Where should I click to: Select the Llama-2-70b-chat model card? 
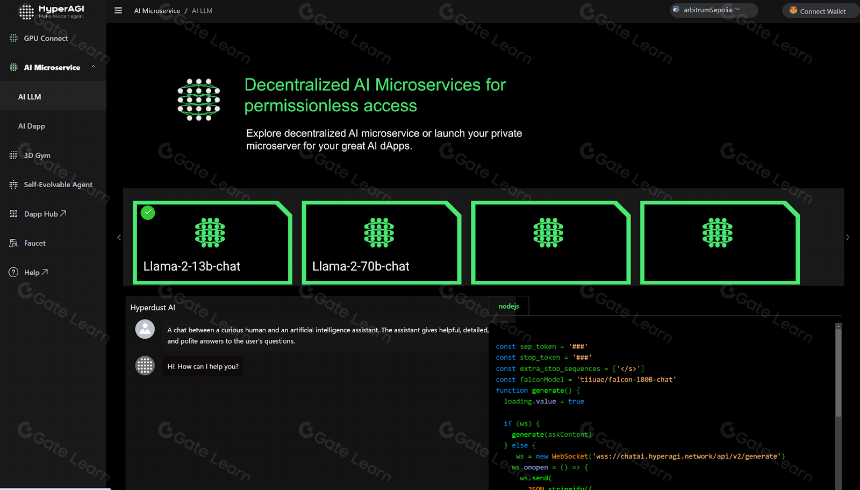(x=381, y=243)
